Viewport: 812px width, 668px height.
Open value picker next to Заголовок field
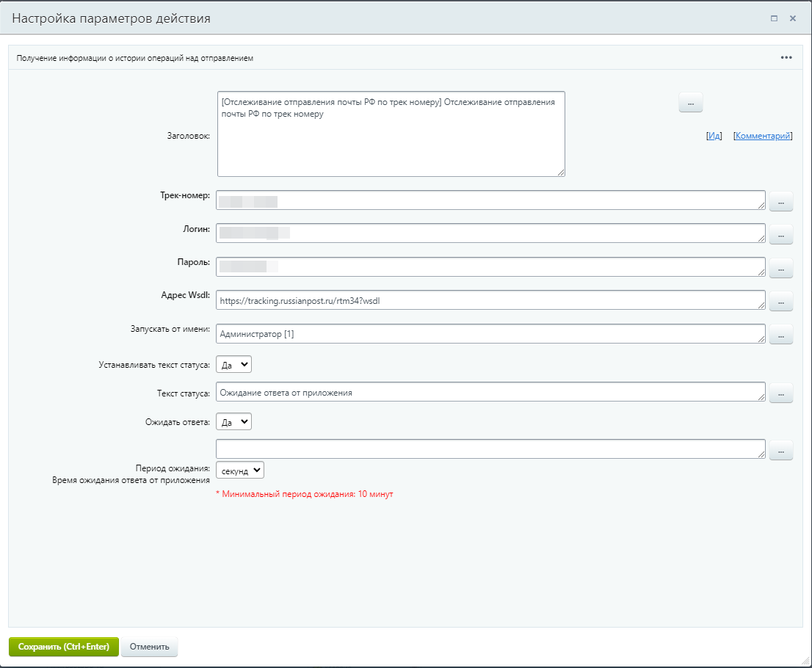(x=690, y=104)
